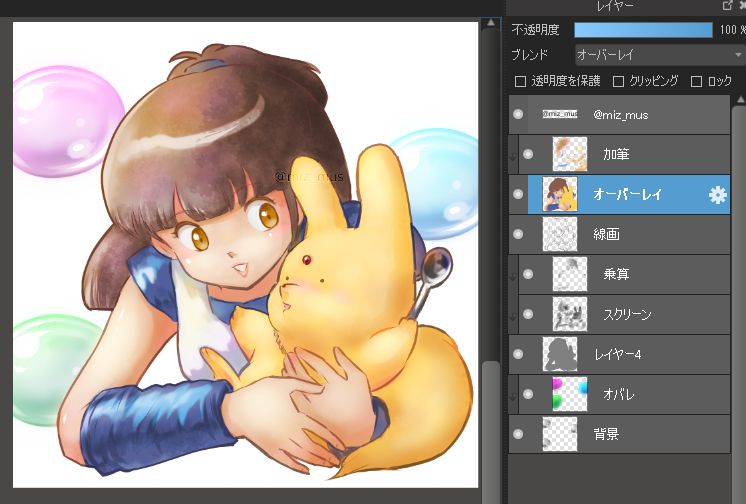Hide the @miz_mus layer
Viewport: 746px width, 504px height.
coord(518,114)
